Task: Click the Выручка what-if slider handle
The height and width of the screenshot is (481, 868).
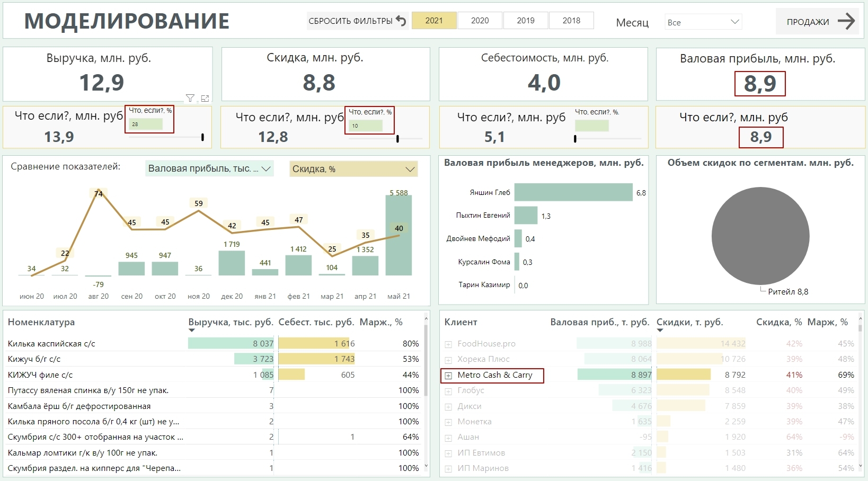Action: coord(202,137)
